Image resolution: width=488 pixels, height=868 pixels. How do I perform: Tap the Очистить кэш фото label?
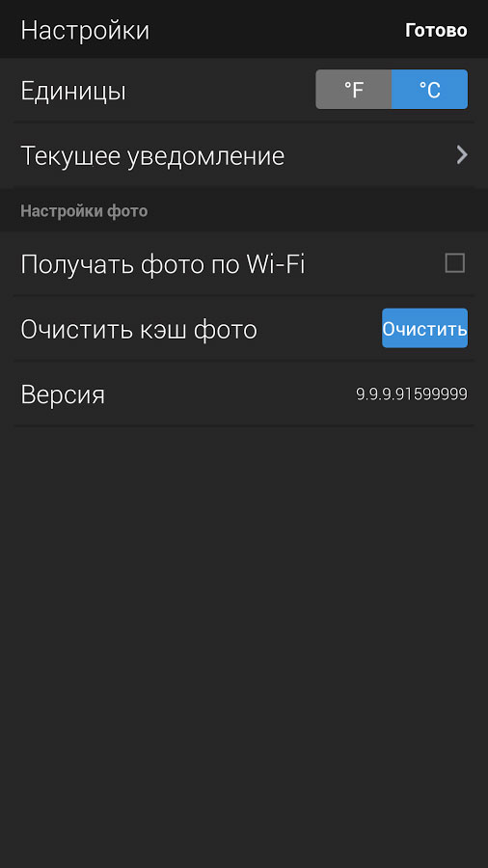point(139,330)
